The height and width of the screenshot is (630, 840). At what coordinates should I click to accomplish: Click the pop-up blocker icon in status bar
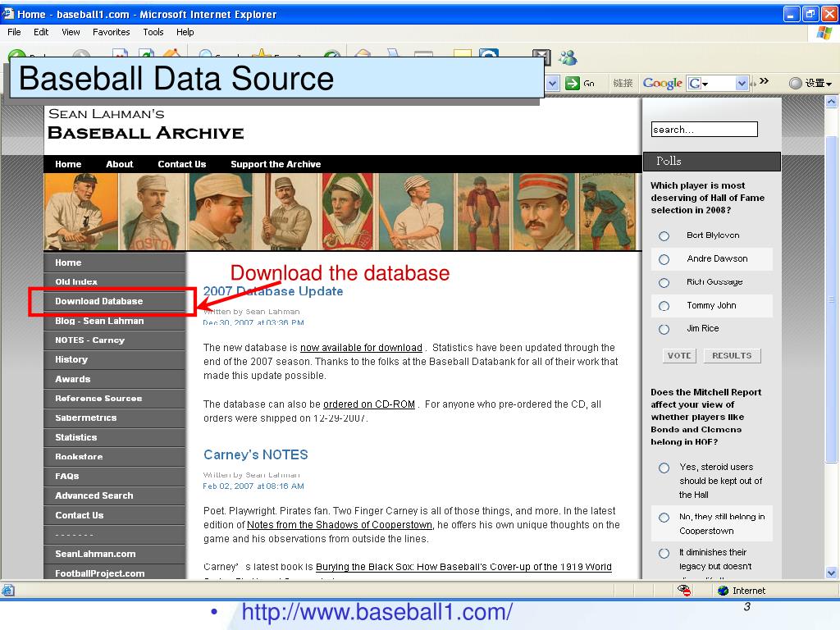click(684, 591)
